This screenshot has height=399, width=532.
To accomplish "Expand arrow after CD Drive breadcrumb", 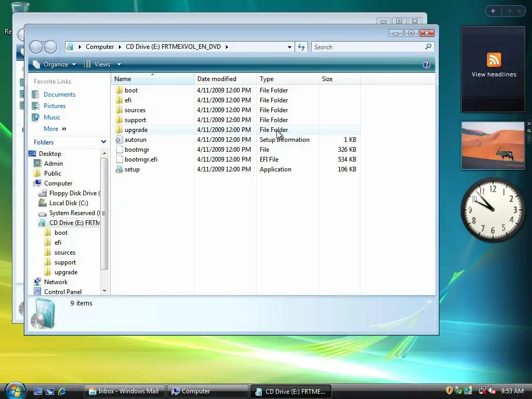I will 227,47.
